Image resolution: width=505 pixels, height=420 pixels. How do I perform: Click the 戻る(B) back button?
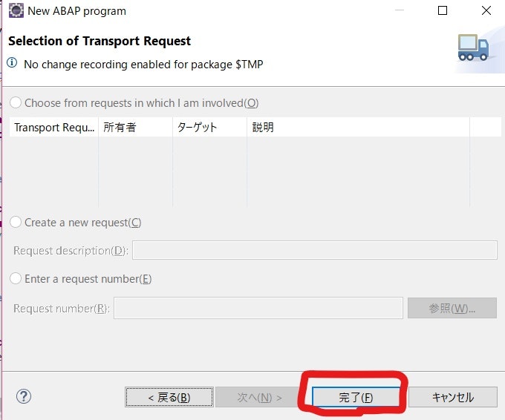[169, 397]
